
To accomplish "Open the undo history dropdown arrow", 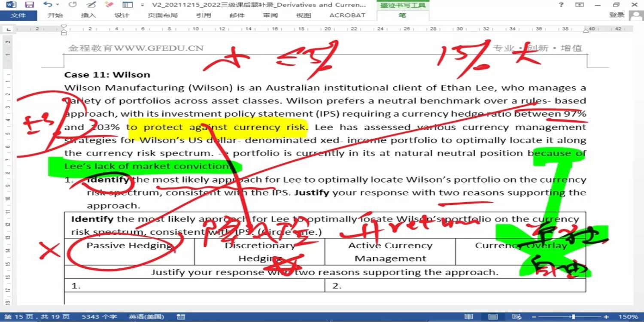I will click(57, 5).
